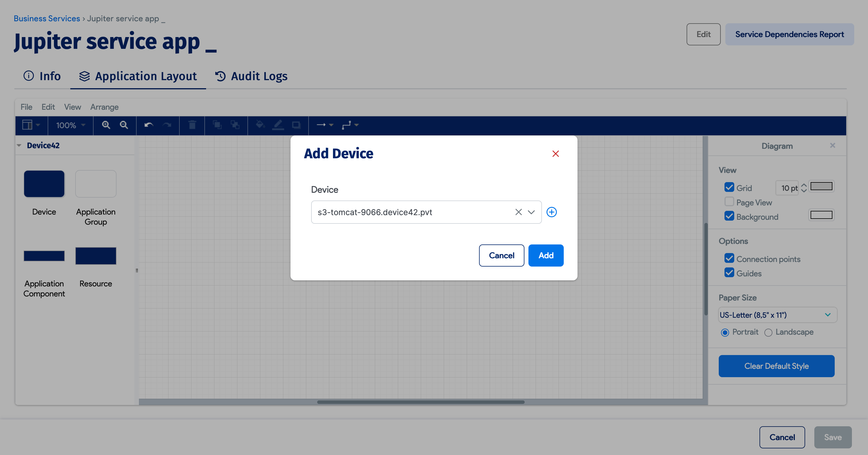Click the Edit button near the title
Screen dimensions: 868x455
(x=704, y=34)
